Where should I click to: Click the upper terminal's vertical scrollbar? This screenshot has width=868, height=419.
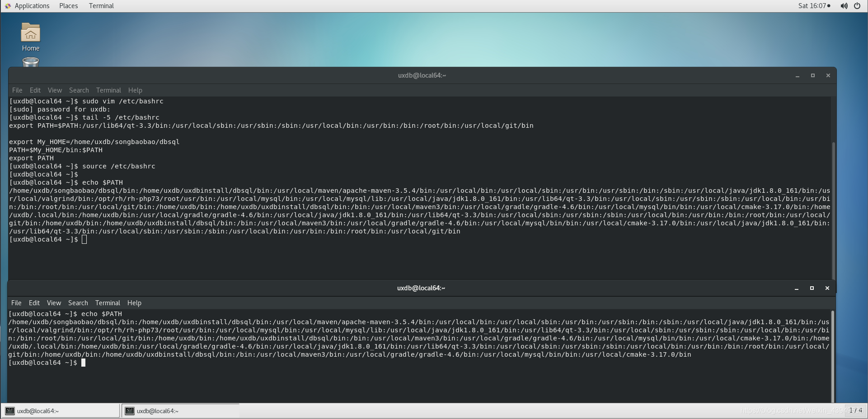pyautogui.click(x=834, y=210)
